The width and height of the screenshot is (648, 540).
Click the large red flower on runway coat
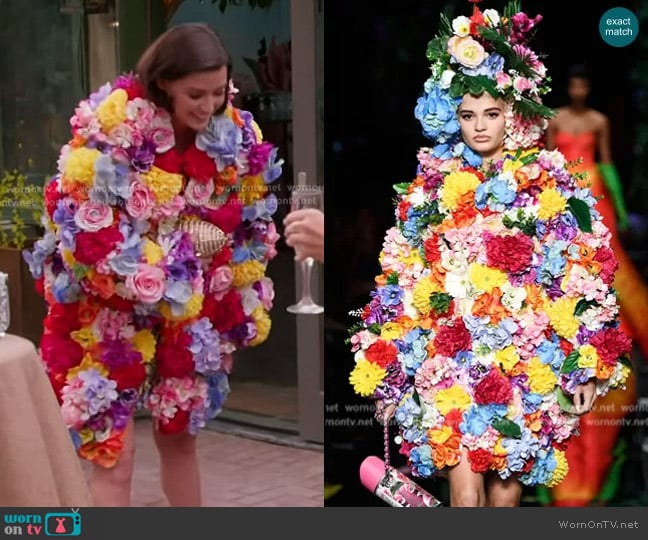coord(509,252)
